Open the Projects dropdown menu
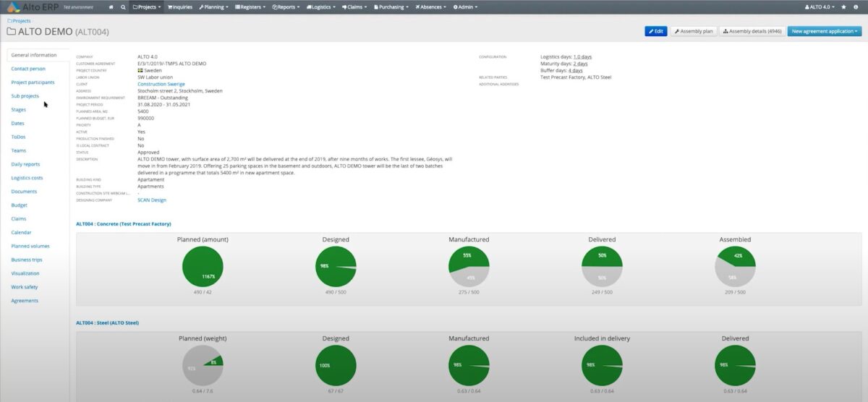The height and width of the screenshot is (402, 868). click(147, 7)
